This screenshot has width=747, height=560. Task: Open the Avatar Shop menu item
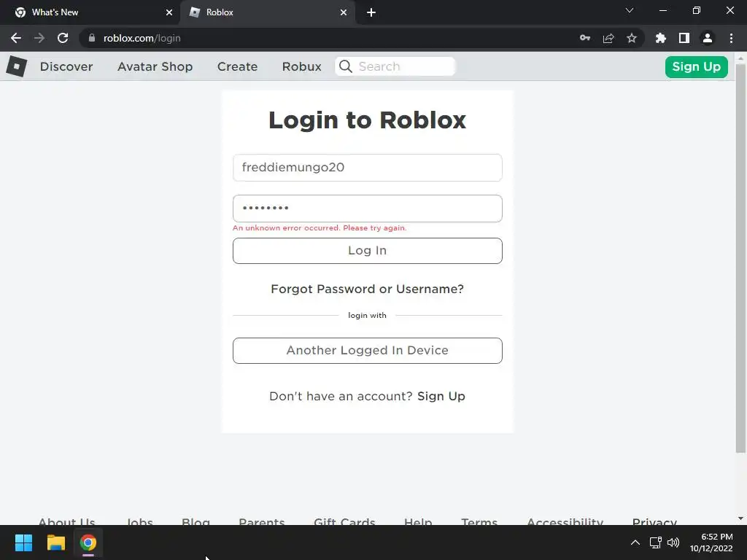tap(155, 66)
